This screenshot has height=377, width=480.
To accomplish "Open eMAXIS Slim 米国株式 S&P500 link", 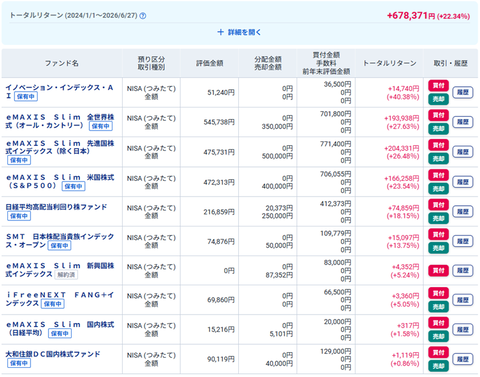I will 60,181.
